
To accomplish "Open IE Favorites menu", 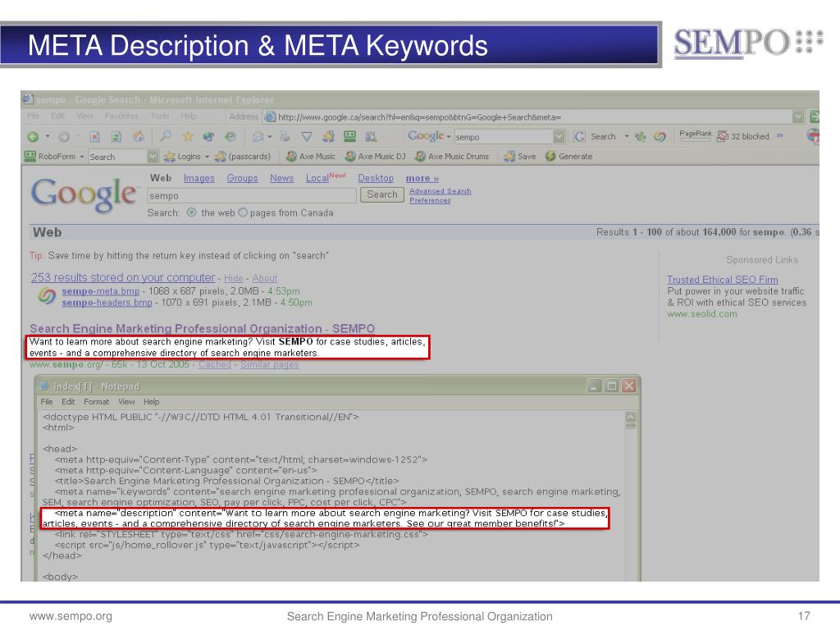I will (x=121, y=116).
